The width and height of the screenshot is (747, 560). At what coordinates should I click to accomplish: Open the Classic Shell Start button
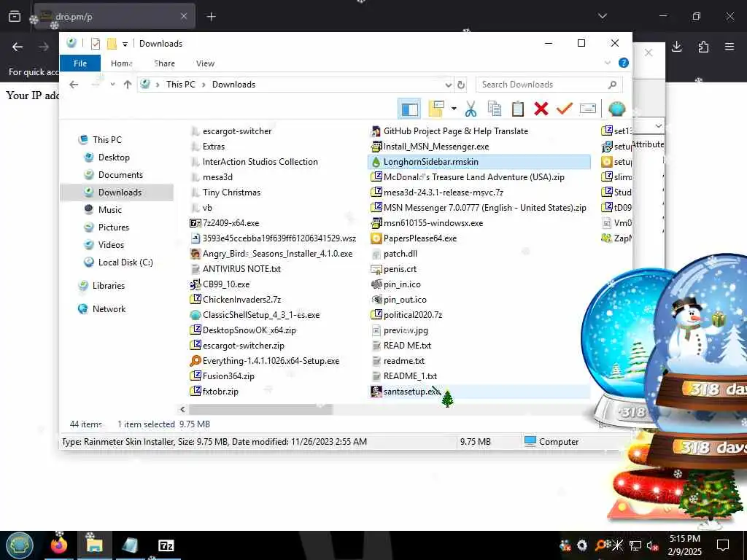20,545
